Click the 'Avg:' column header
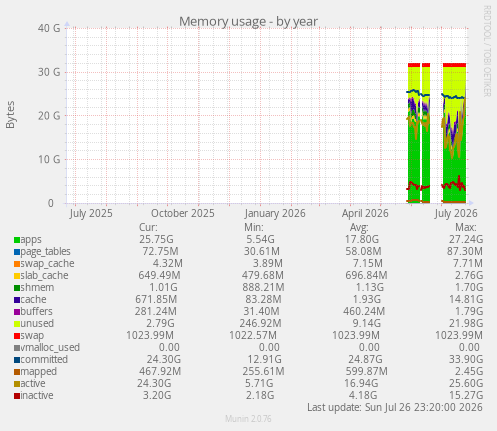This screenshot has height=431, width=497. (x=359, y=228)
